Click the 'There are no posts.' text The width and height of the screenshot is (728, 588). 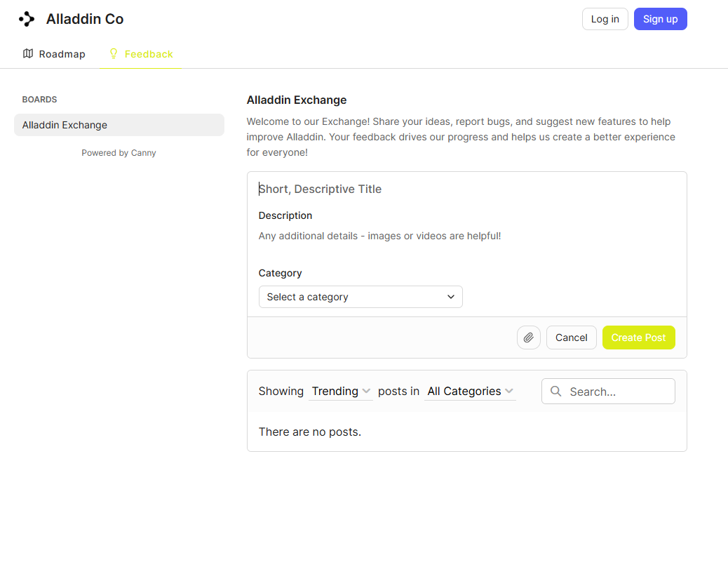point(310,432)
